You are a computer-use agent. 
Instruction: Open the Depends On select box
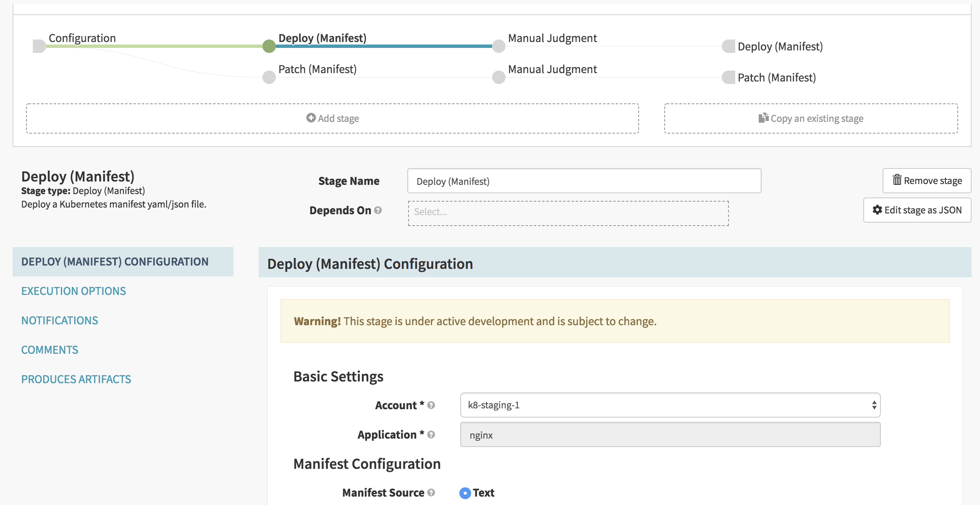(568, 213)
